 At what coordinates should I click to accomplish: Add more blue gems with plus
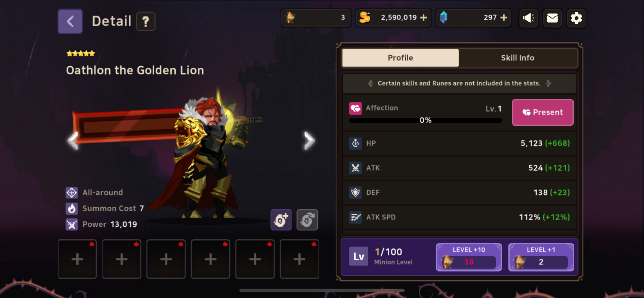(504, 18)
